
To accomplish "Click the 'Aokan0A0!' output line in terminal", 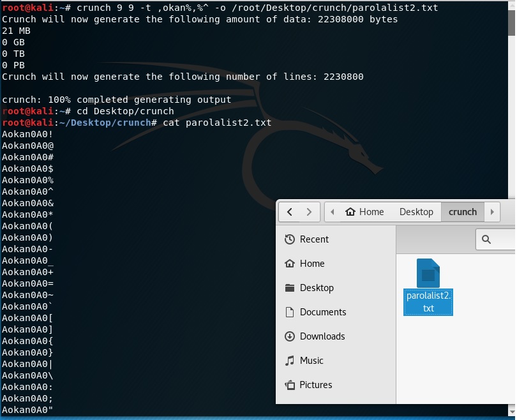I will (x=27, y=134).
